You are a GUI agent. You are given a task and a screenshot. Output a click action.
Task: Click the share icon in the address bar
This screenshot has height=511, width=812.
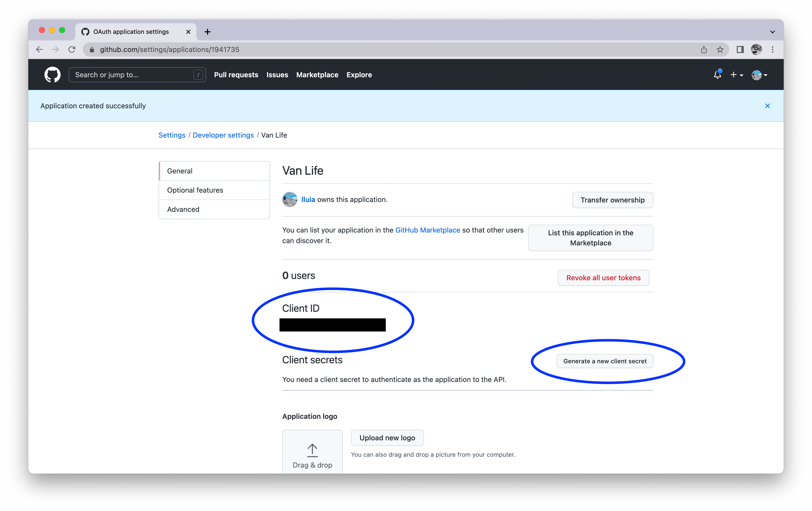704,49
